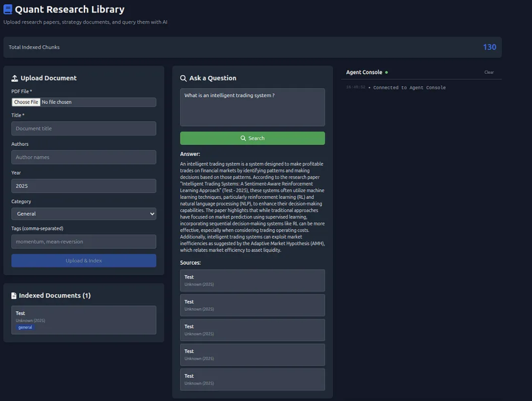
Task: Focus the Author names field
Action: [83, 157]
